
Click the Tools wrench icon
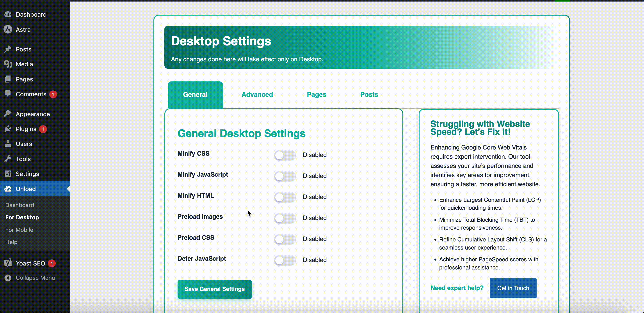(x=8, y=159)
